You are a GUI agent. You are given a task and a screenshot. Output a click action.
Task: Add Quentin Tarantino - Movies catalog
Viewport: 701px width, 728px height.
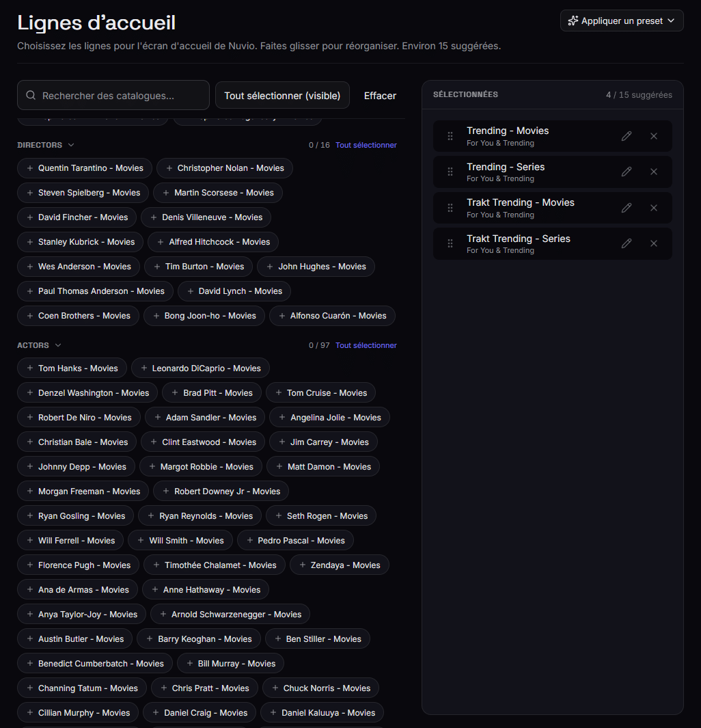point(85,168)
